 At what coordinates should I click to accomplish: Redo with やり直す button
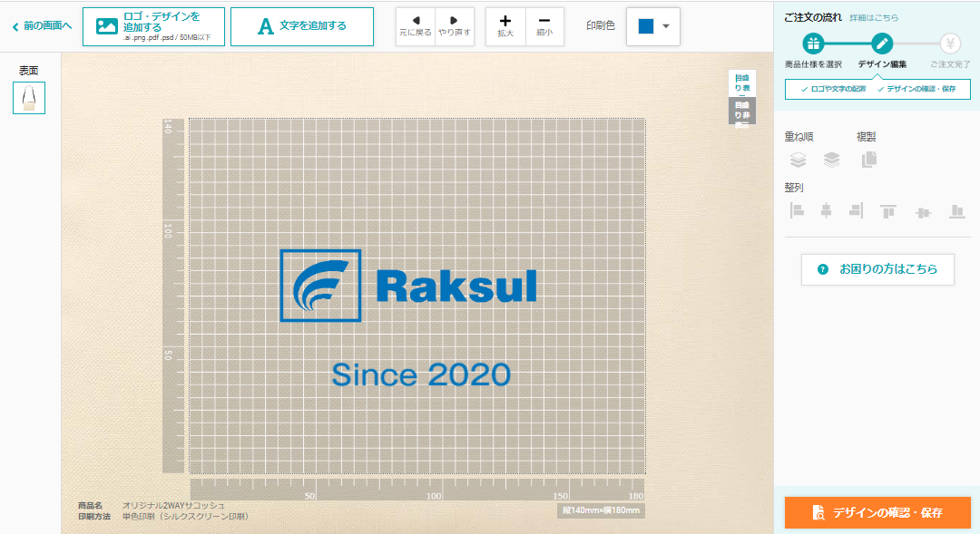point(455,27)
